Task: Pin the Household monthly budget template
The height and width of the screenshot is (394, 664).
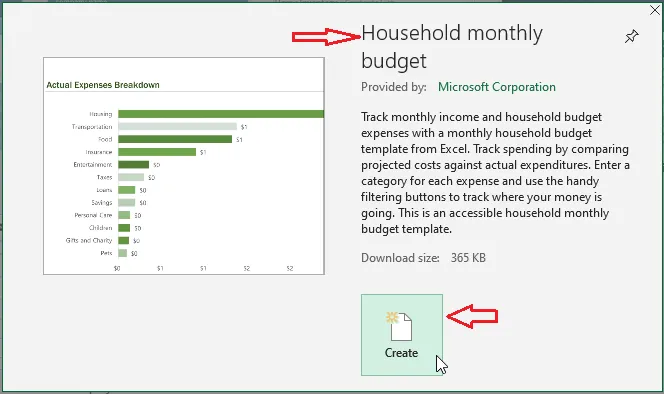Action: pyautogui.click(x=631, y=36)
